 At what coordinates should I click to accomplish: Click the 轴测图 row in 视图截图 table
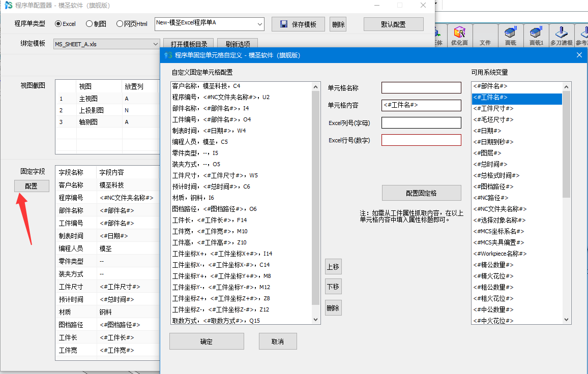(x=108, y=122)
